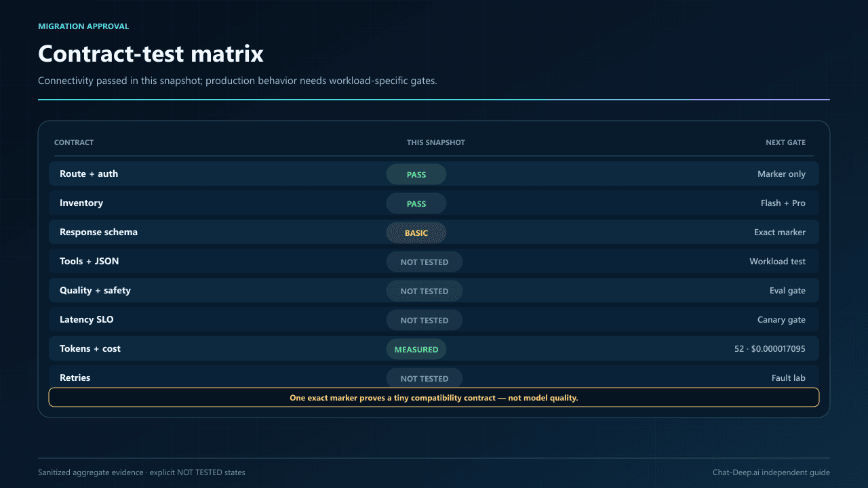The image size is (868, 488).
Task: Click NOT TESTED badge in Latency SLO row
Action: point(425,320)
